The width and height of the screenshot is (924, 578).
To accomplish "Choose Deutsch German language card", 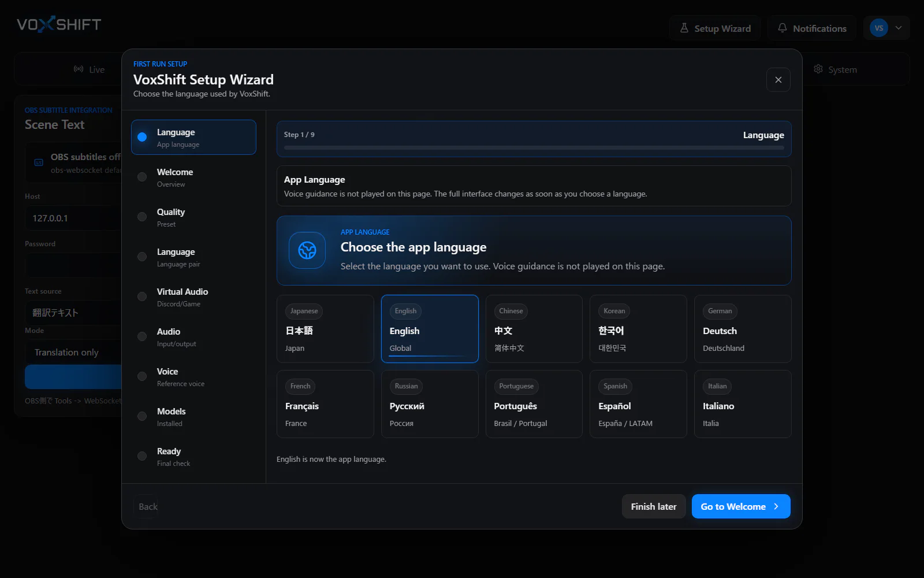I will (743, 329).
